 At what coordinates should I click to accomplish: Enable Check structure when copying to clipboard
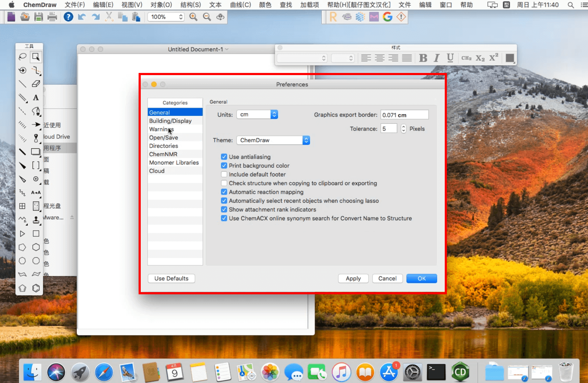[x=224, y=183]
